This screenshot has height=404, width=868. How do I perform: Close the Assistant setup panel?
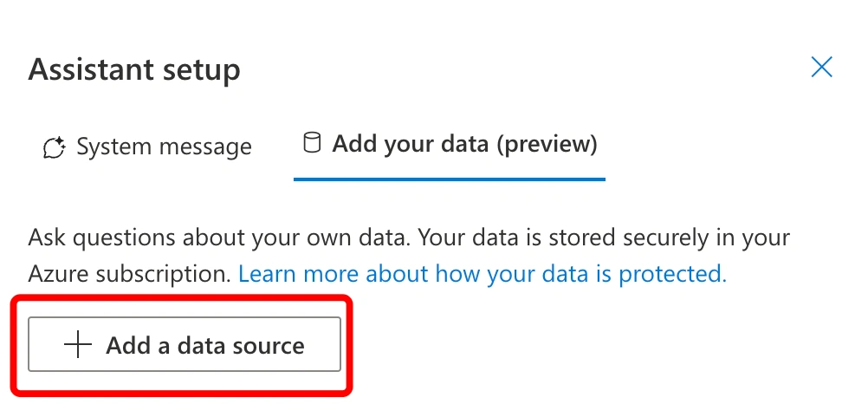(x=821, y=67)
